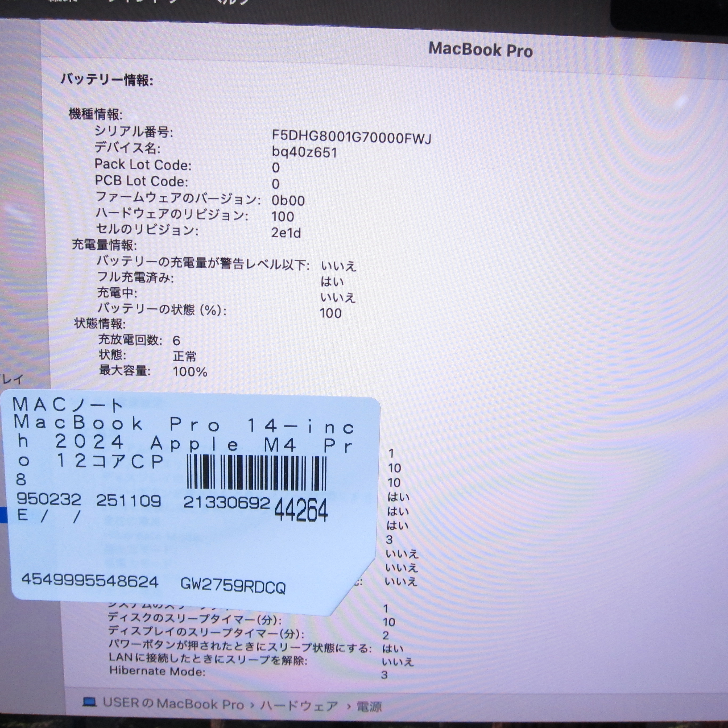Click the laptop icon in the path bar
Image resolution: width=728 pixels, height=728 pixels.
pyautogui.click(x=89, y=702)
